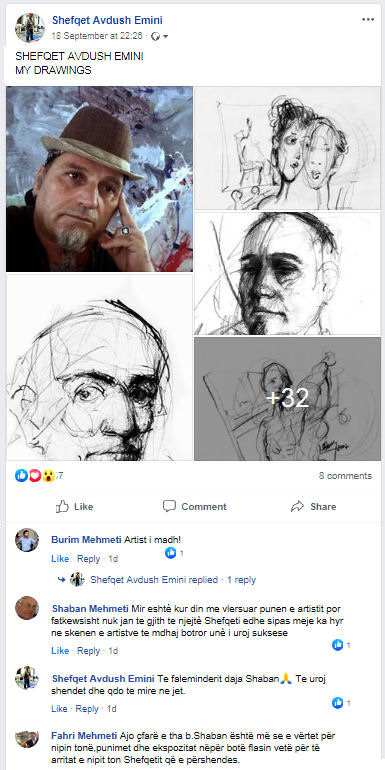The height and width of the screenshot is (770, 385).
Task: Toggle Like on Burim Mehmeti's comment
Action: coord(60,559)
